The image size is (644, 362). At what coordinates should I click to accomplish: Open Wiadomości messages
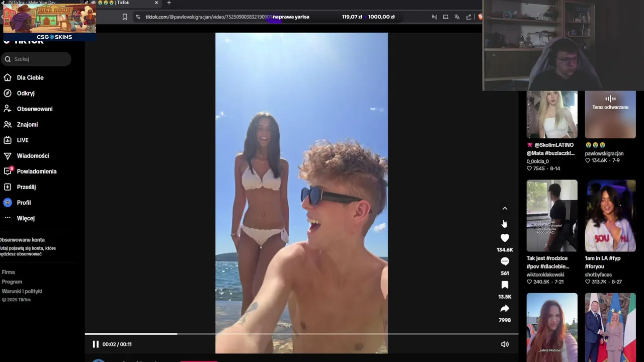click(33, 155)
